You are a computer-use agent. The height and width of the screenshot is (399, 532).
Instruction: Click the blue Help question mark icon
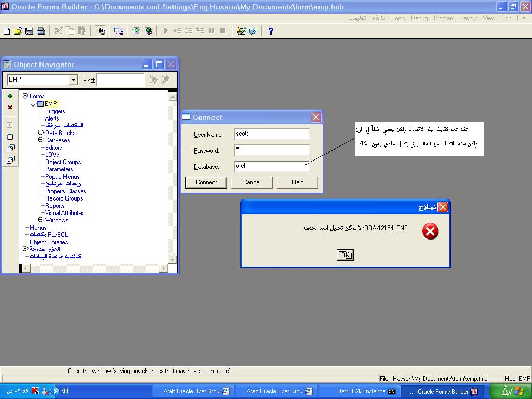pyautogui.click(x=270, y=31)
